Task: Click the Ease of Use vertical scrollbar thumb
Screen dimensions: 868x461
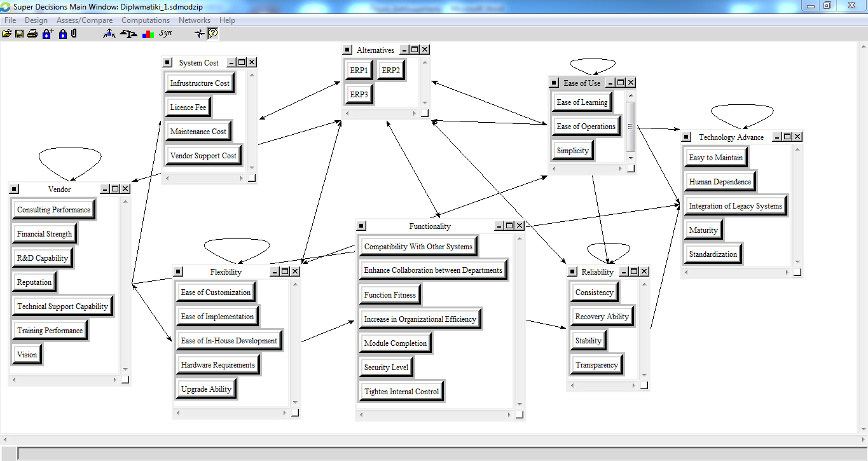Action: pyautogui.click(x=631, y=126)
